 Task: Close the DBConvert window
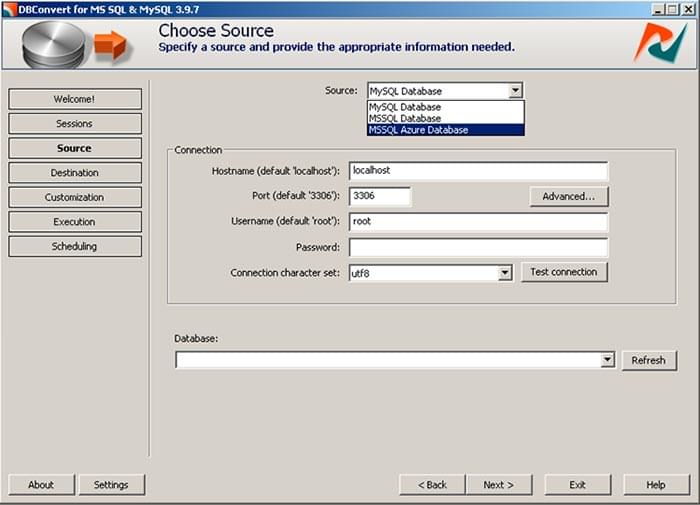(x=688, y=9)
